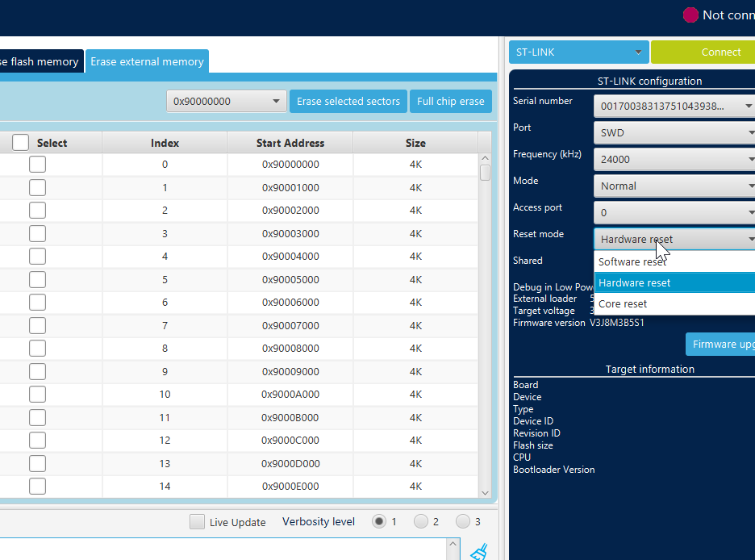The width and height of the screenshot is (755, 560).
Task: Click the 0x90008000 address cell
Action: tap(290, 348)
